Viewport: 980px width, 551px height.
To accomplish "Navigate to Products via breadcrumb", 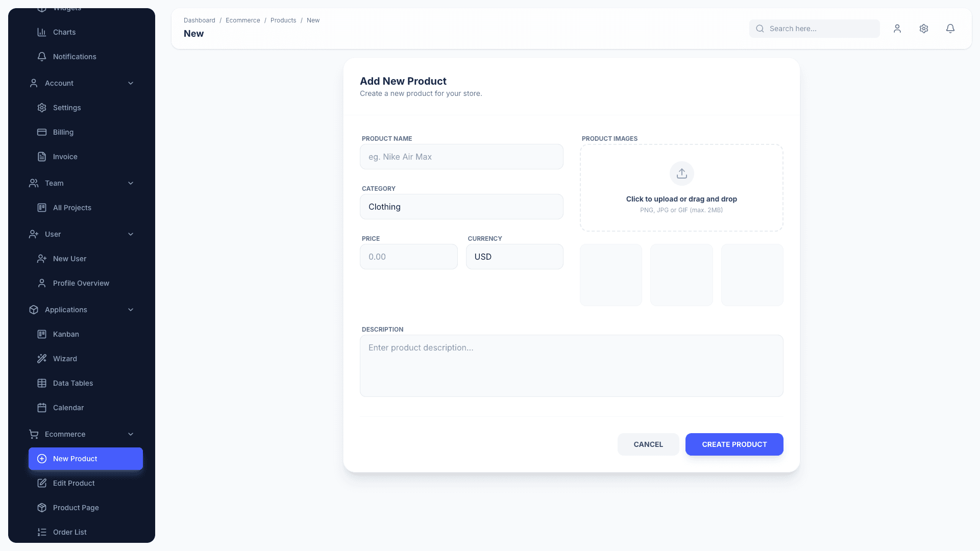I will [283, 20].
